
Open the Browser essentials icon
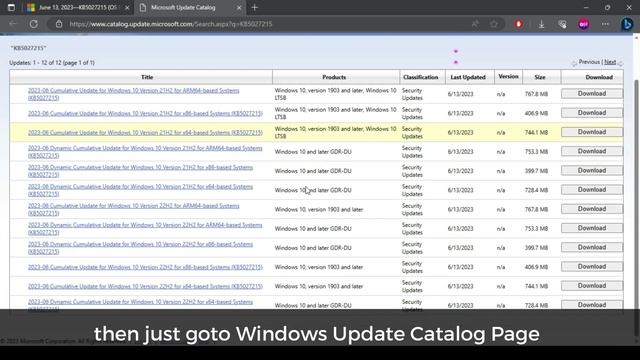[562, 24]
